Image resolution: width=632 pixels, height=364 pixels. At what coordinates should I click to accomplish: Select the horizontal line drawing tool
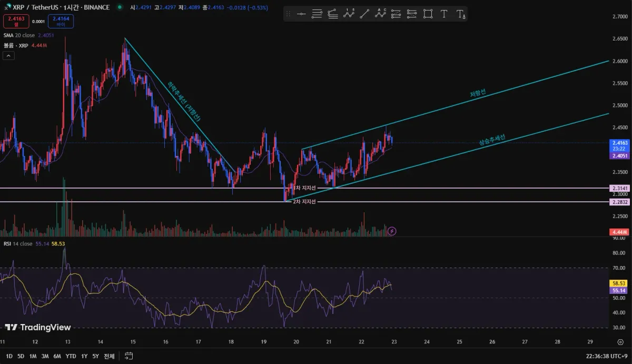pyautogui.click(x=301, y=14)
